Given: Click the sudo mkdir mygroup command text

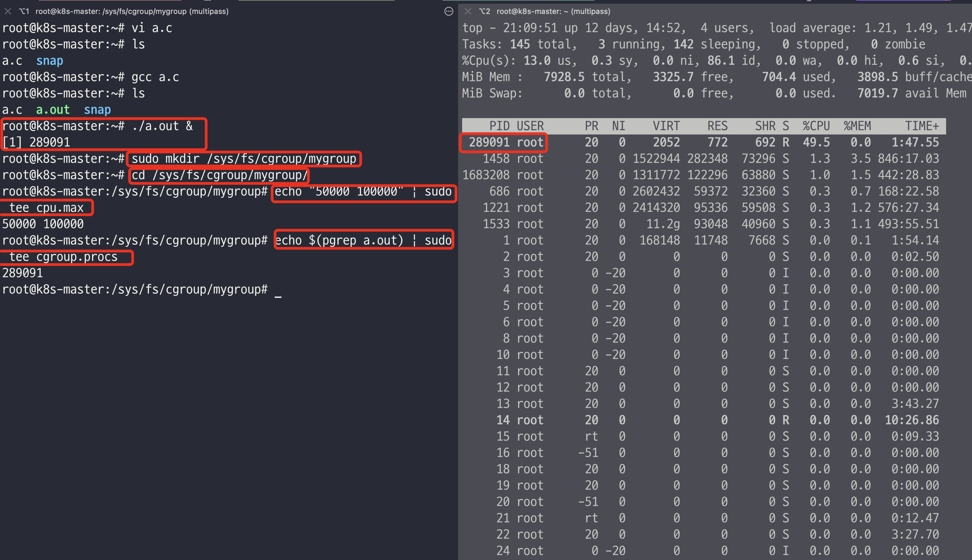Looking at the screenshot, I should [244, 159].
